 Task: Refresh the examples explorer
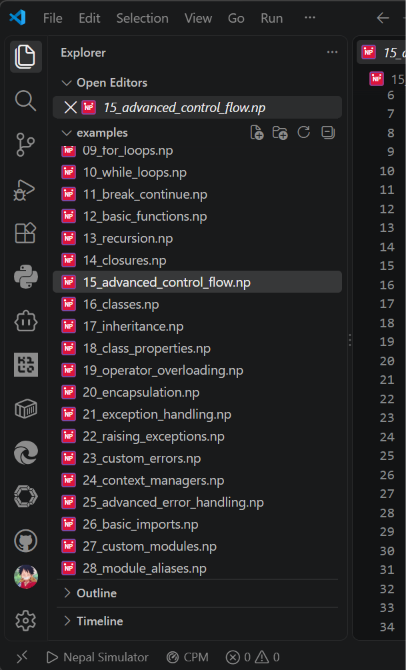(304, 132)
